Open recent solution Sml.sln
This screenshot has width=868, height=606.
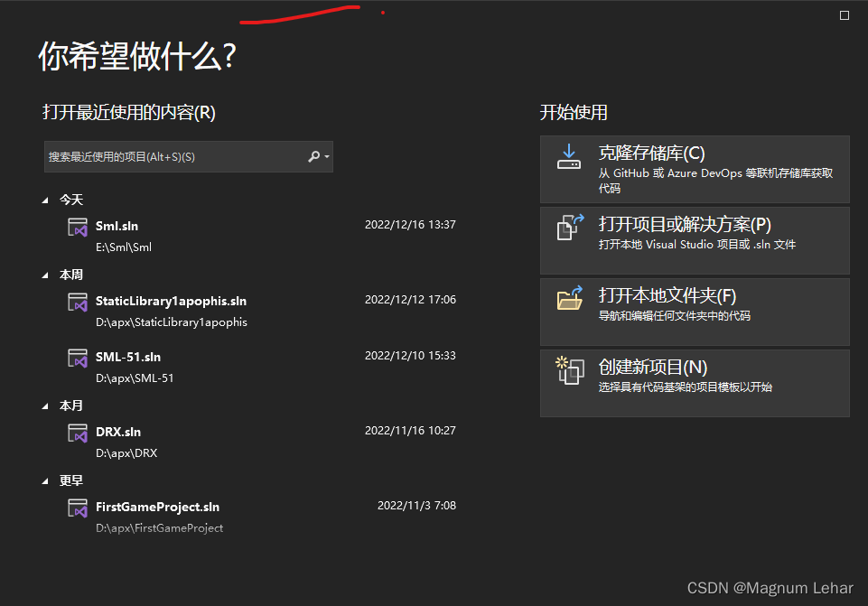click(117, 226)
